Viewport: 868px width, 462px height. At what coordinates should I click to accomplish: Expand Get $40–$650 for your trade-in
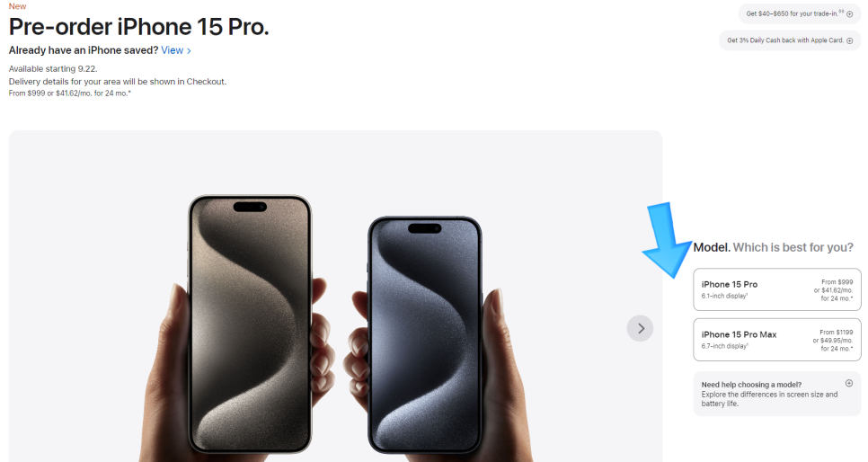click(800, 13)
